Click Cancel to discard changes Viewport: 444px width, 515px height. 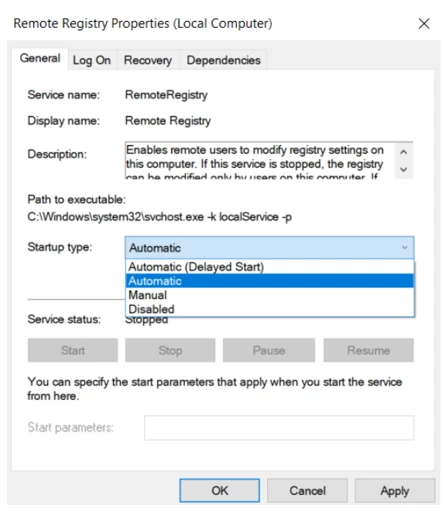(x=307, y=490)
